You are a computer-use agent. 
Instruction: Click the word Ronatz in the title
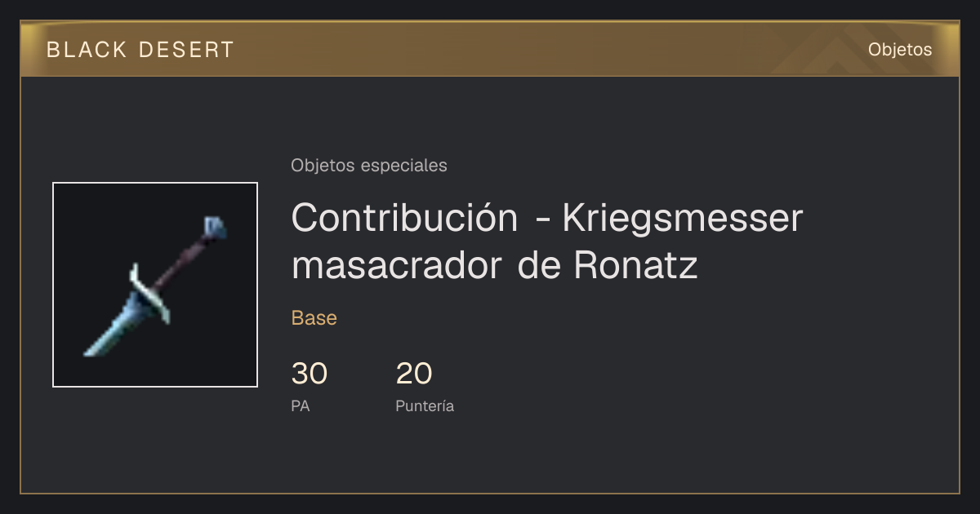click(636, 265)
